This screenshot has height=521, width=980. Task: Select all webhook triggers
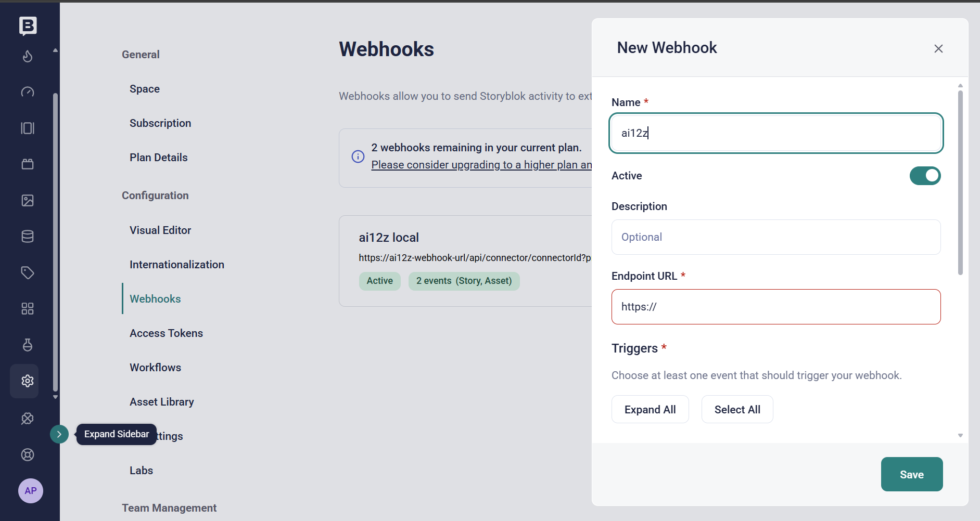point(737,410)
